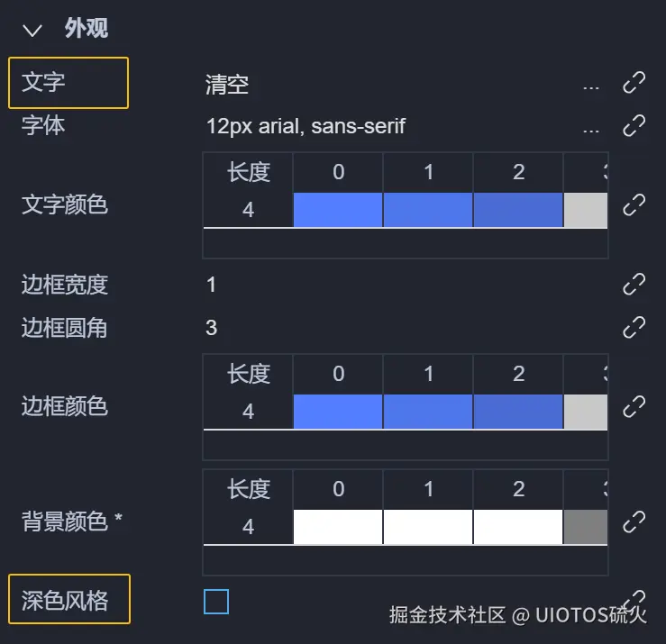666x644 pixels.
Task: Select the 文字 property label
Action: [x=68, y=83]
